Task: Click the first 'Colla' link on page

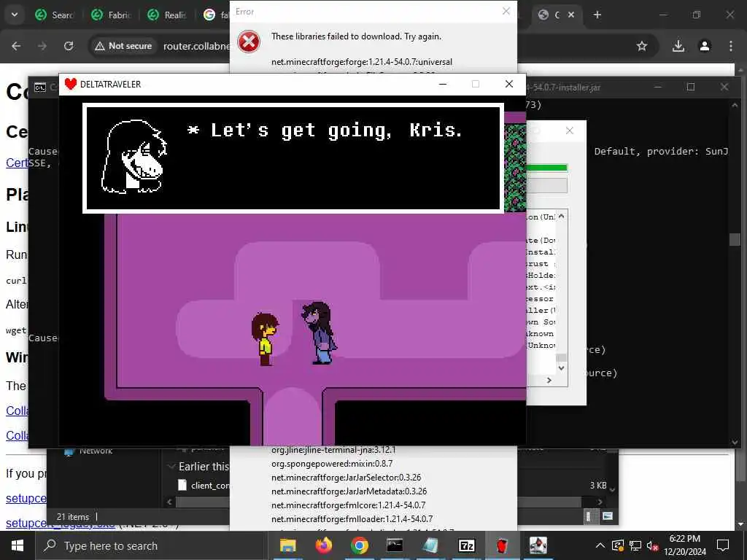Action: tap(17, 411)
